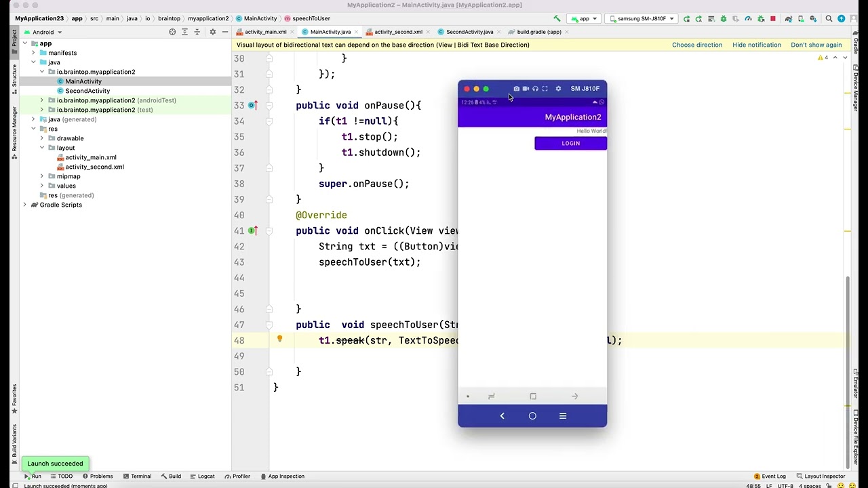Hide the Project panel with minus icon

[224, 32]
